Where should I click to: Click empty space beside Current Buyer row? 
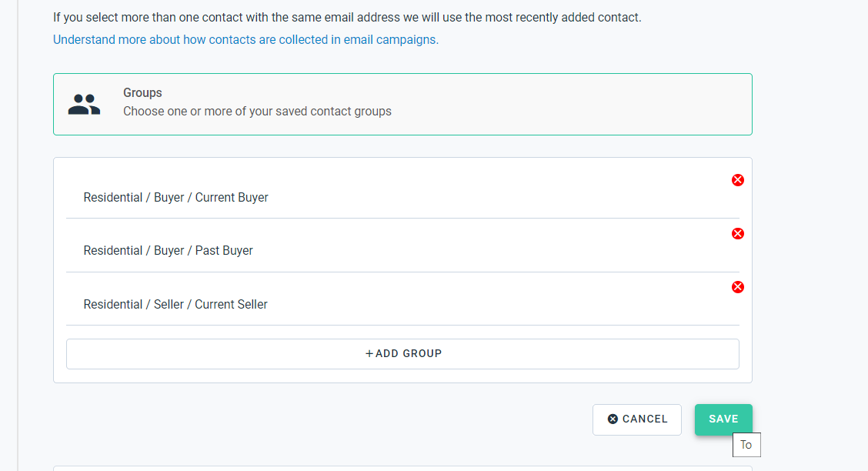pyautogui.click(x=498, y=198)
